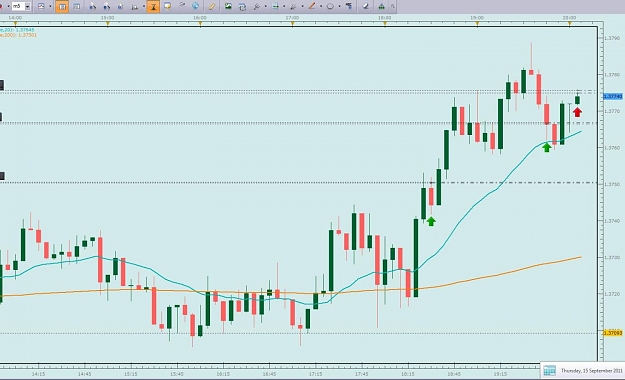Toggle the first orange highlighted toolbar button

pyautogui.click(x=62, y=6)
